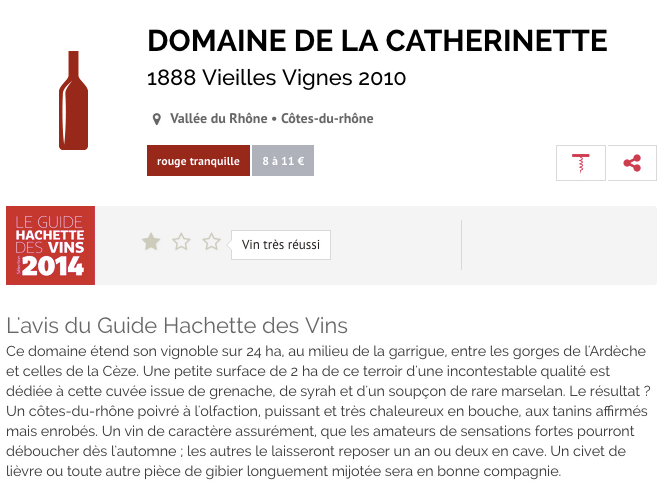Click the second empty star
The image size is (664, 488).
click(181, 242)
